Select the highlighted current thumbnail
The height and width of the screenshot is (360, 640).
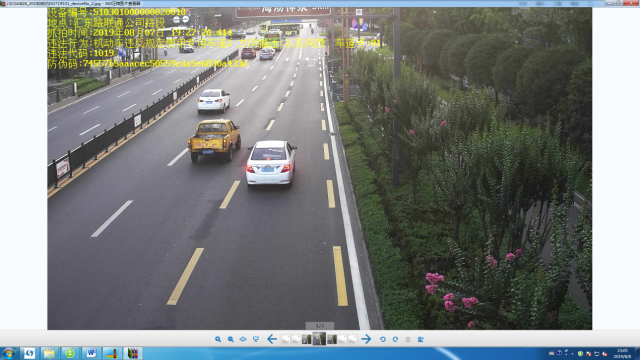click(319, 339)
